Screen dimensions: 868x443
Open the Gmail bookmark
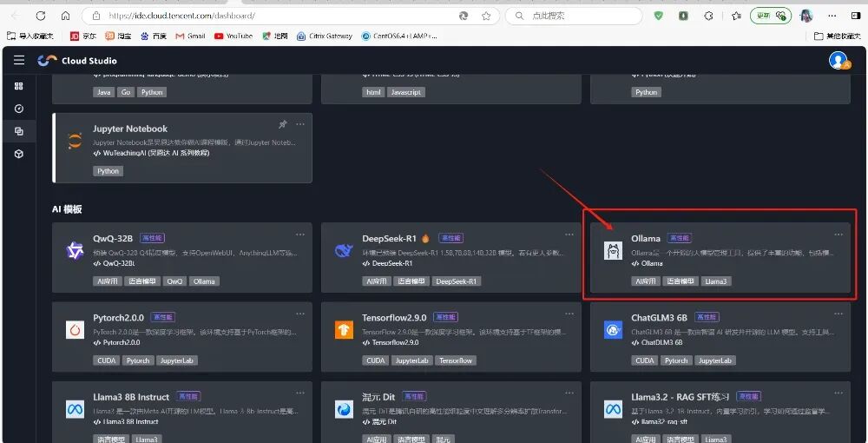(190, 36)
